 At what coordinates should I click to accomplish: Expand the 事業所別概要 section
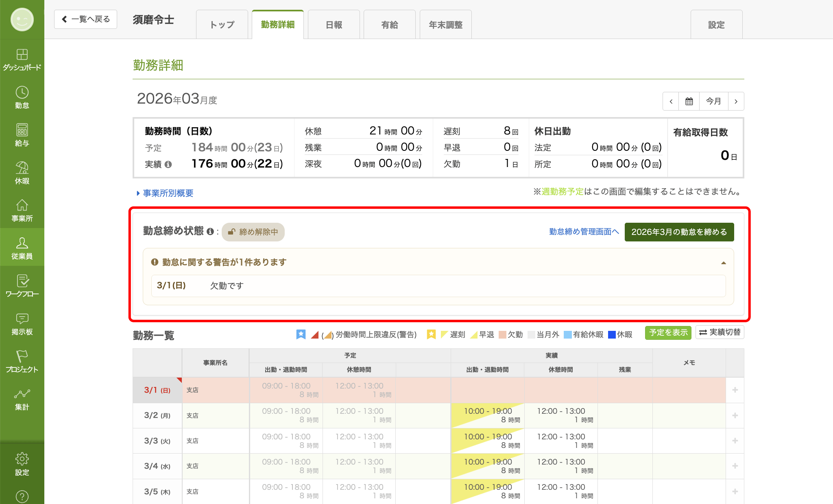(x=165, y=193)
